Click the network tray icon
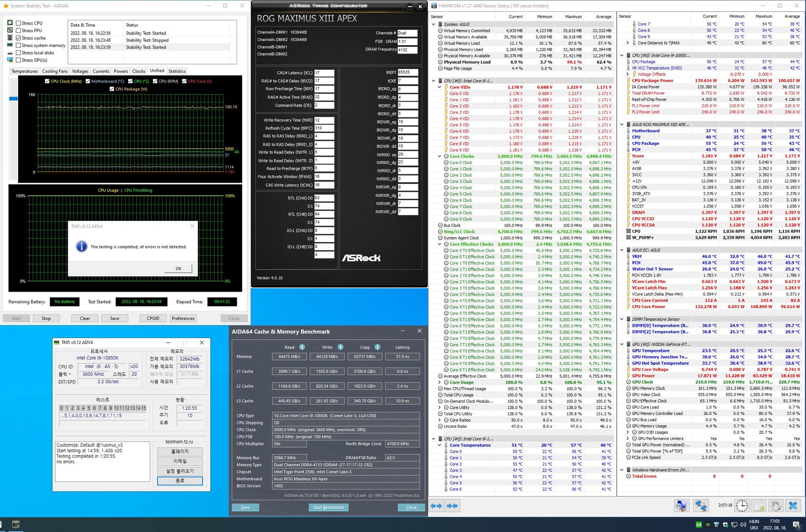The image size is (806, 532). (734, 524)
